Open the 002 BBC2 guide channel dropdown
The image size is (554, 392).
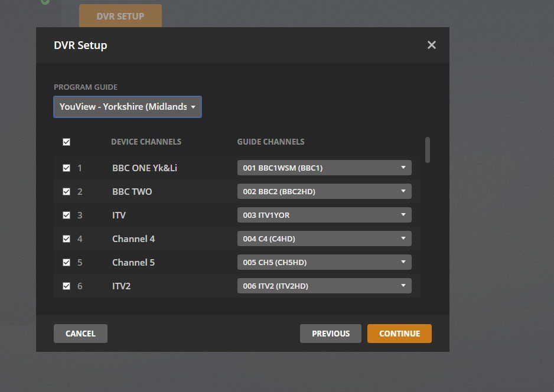pos(324,191)
